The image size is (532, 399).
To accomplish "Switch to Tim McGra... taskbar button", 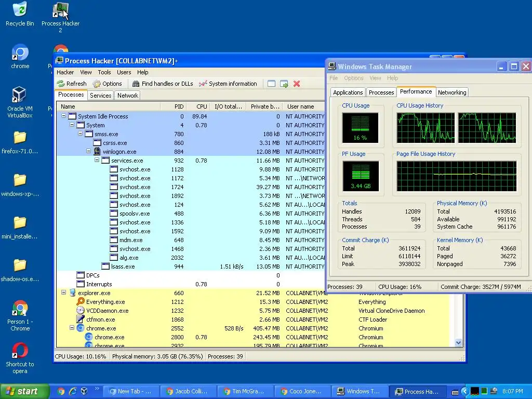I will 245,392.
